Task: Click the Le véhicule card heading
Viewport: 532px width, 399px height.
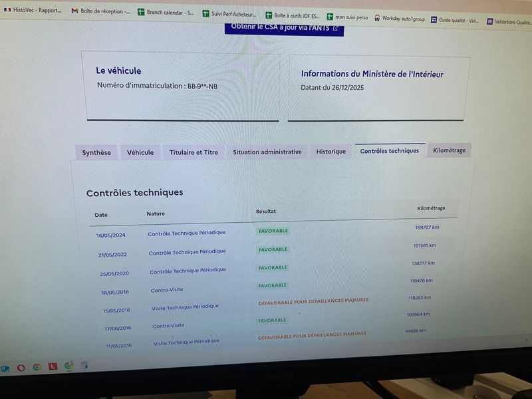Action: coord(118,71)
